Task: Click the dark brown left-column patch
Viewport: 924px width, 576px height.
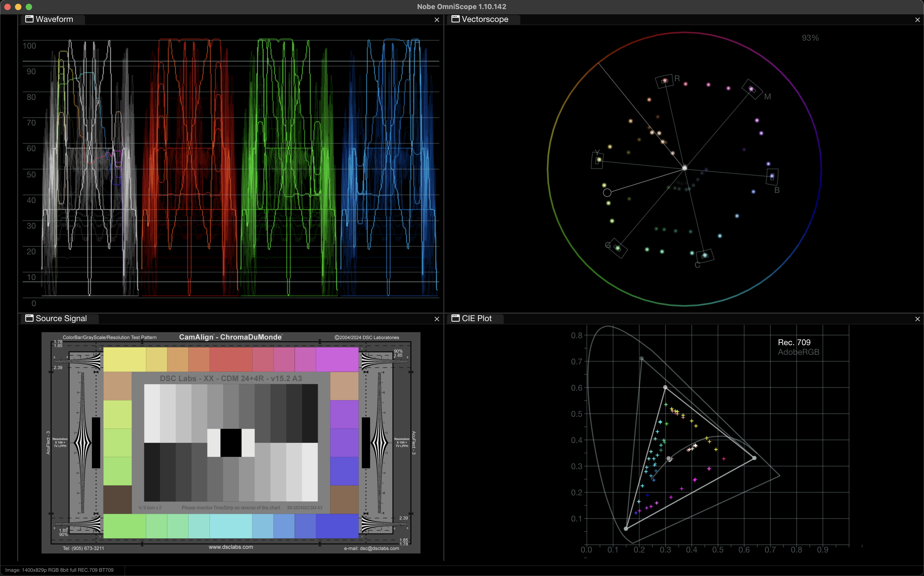Action: tap(117, 499)
